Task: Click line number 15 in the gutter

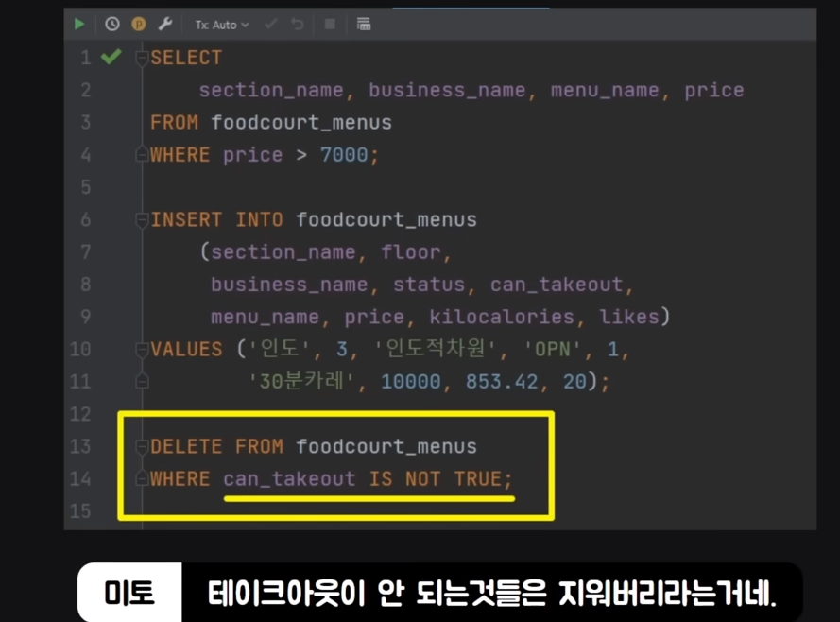Action: [x=80, y=511]
